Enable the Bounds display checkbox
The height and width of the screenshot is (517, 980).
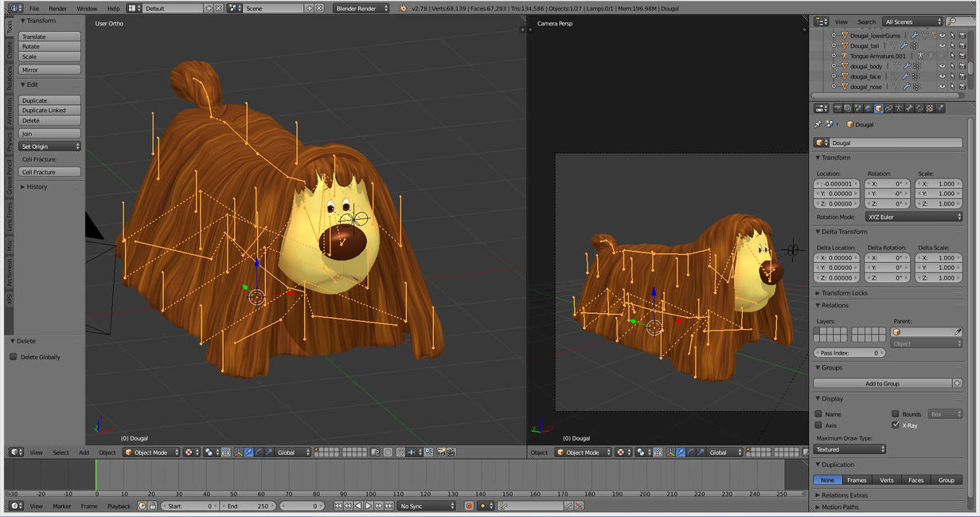point(896,414)
